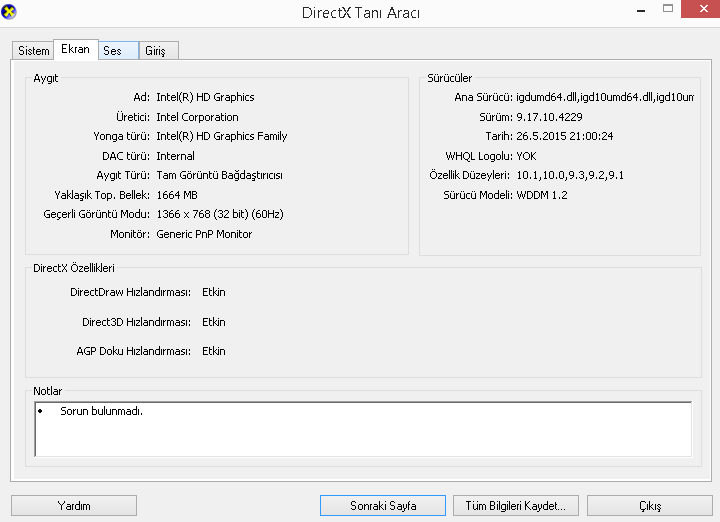Click the driver Sürüm value 9.17.10.4229
This screenshot has width=720, height=522.
pos(549,117)
